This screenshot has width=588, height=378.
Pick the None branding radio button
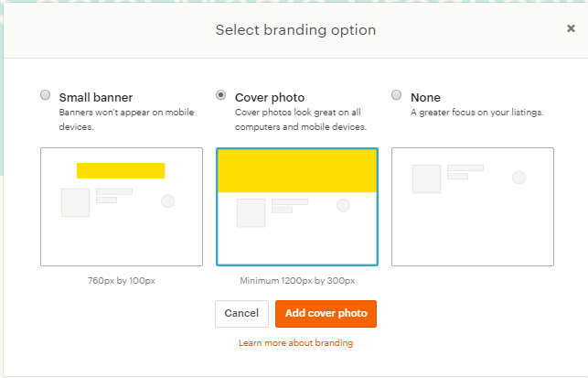pos(397,95)
